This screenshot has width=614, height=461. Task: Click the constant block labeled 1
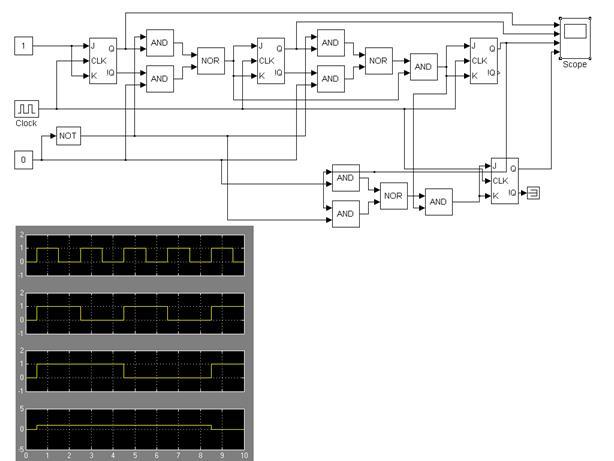(x=27, y=46)
